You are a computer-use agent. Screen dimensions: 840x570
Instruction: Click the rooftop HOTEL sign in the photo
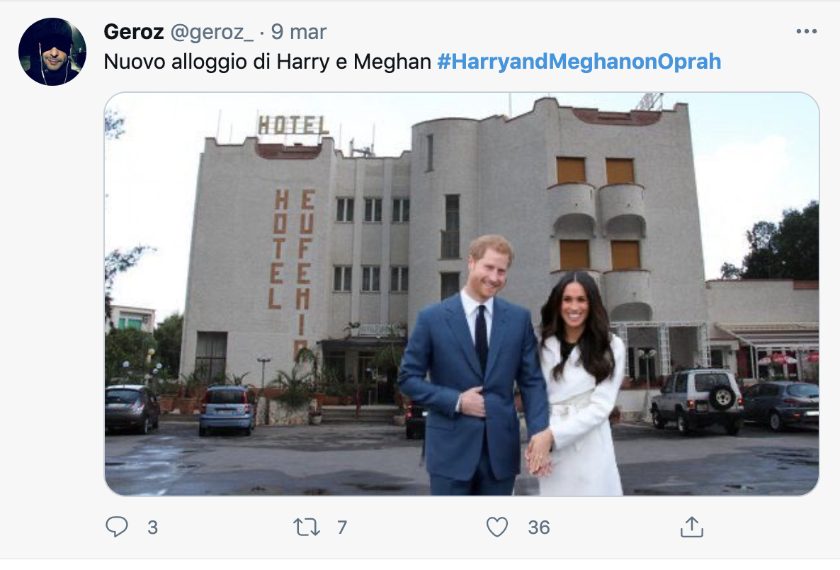click(x=292, y=125)
